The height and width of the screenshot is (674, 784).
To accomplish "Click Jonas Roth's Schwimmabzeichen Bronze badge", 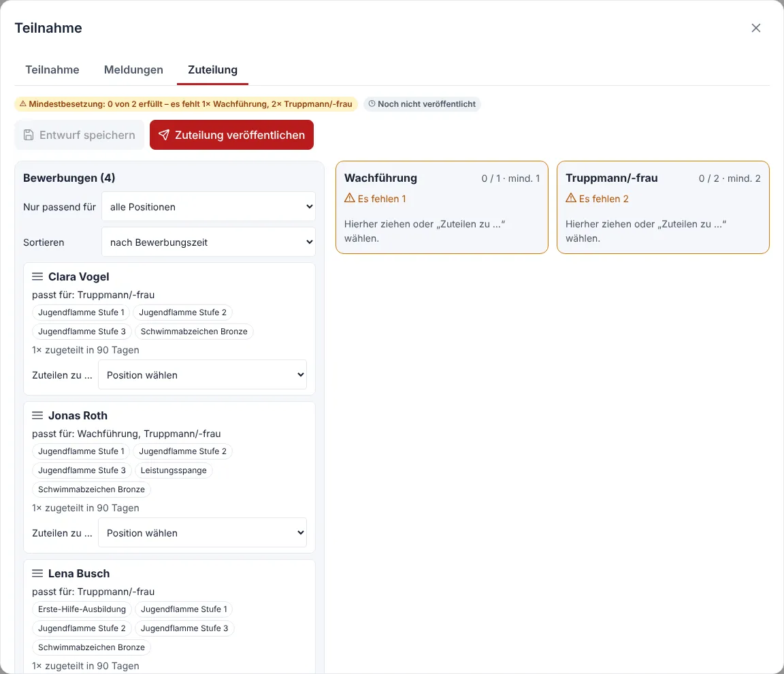I will (x=91, y=489).
